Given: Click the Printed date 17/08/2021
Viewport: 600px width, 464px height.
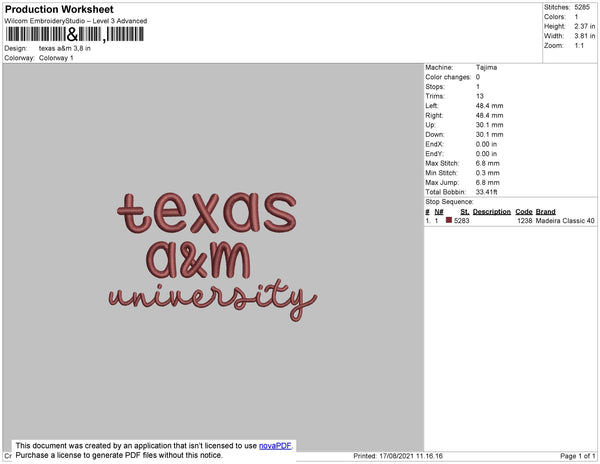Looking at the screenshot, I should pos(398,456).
